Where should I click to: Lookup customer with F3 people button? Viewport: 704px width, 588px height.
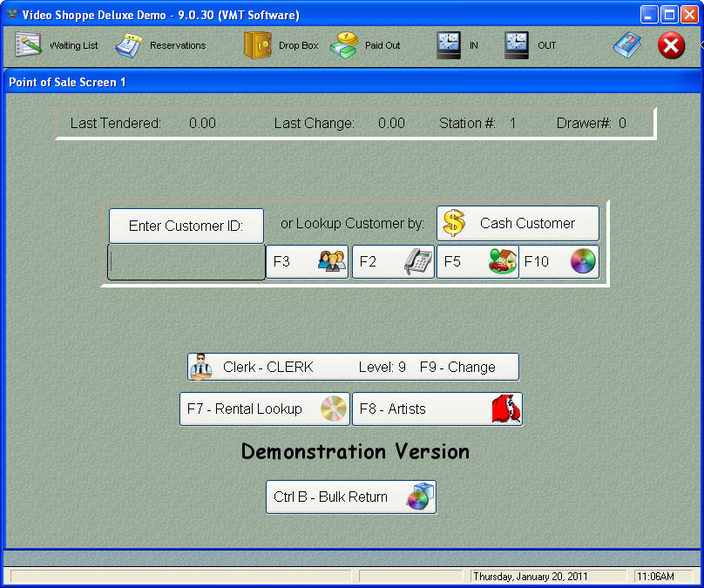307,261
